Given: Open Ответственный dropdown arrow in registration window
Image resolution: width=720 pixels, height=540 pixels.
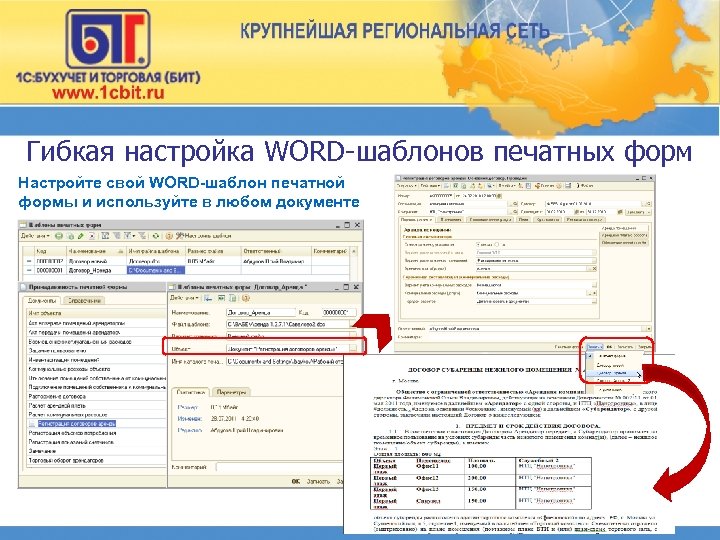Looking at the screenshot, I should coord(648,329).
